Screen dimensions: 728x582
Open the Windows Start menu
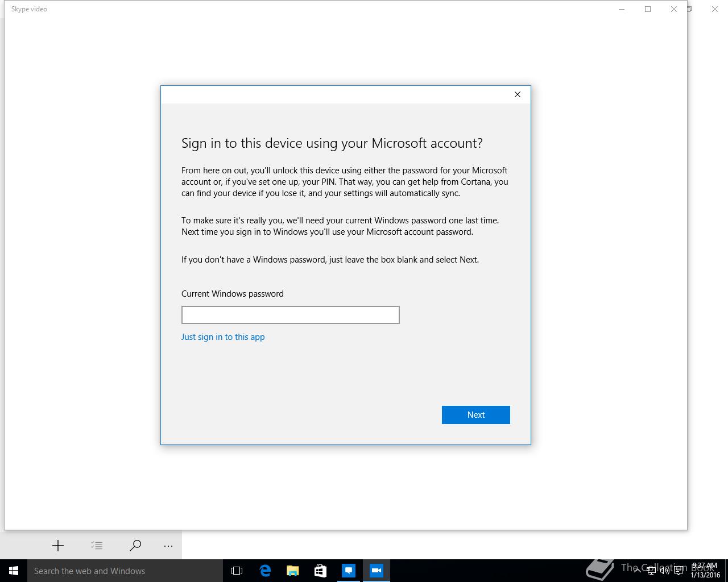(14, 571)
